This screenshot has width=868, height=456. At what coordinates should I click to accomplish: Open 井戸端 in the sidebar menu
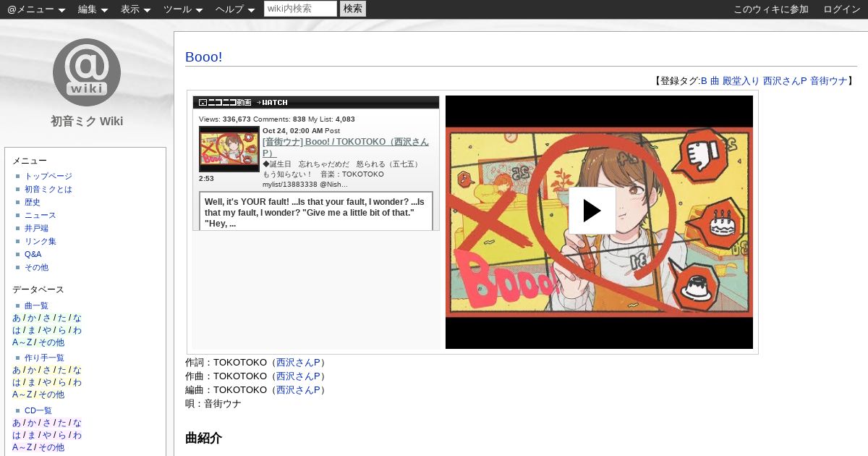36,228
